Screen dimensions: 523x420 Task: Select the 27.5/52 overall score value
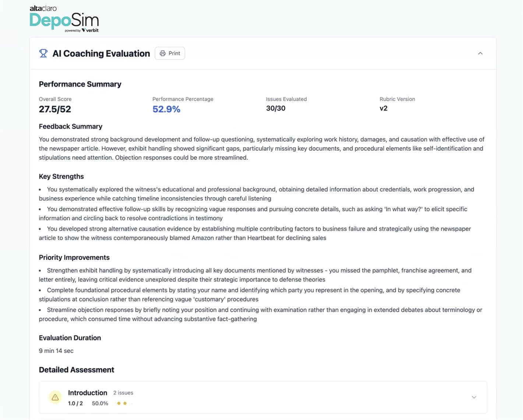[55, 109]
